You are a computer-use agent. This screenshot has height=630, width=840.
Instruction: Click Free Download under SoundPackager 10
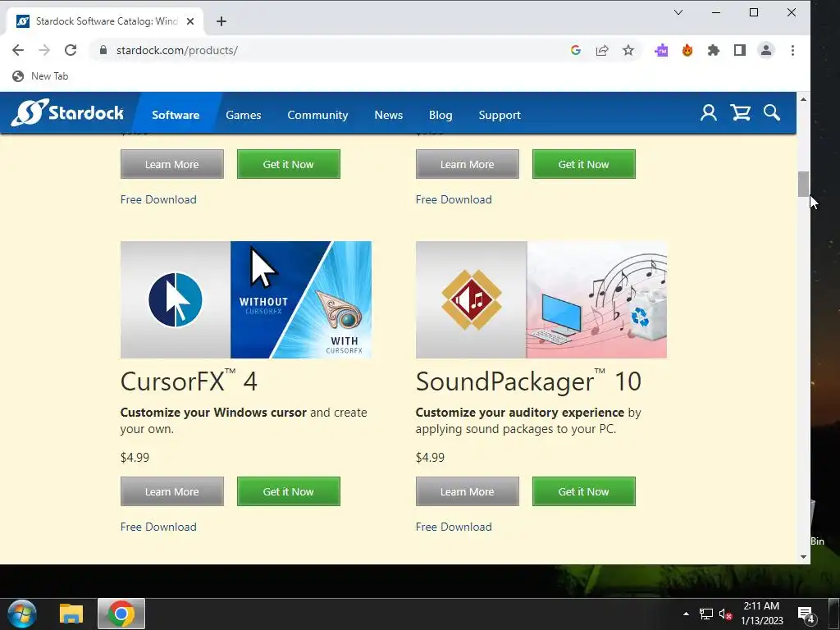454,527
